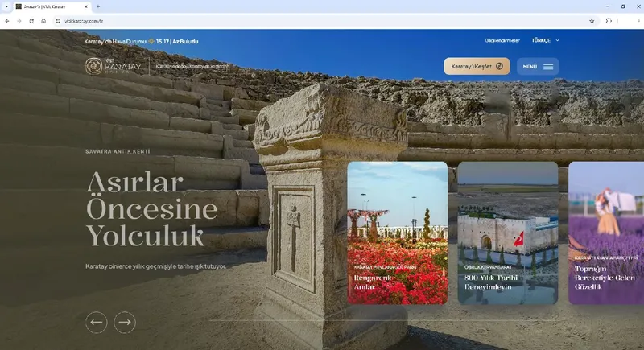This screenshot has height=350, width=644.
Task: Reload the page with the refresh icon
Action: 31,21
